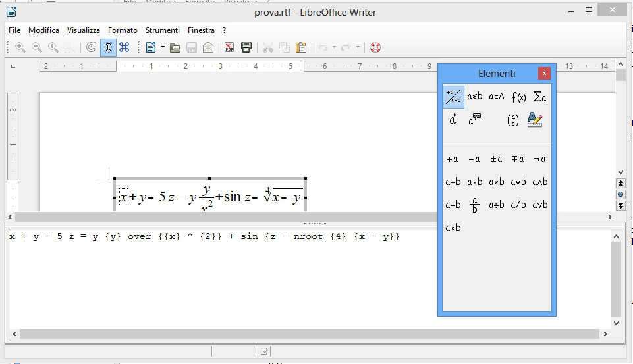Expand the New document dropdown arrow
This screenshot has width=633, height=364.
(163, 47)
